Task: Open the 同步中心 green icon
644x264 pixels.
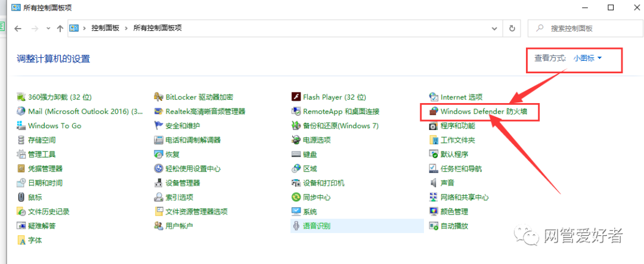Action: click(x=296, y=197)
